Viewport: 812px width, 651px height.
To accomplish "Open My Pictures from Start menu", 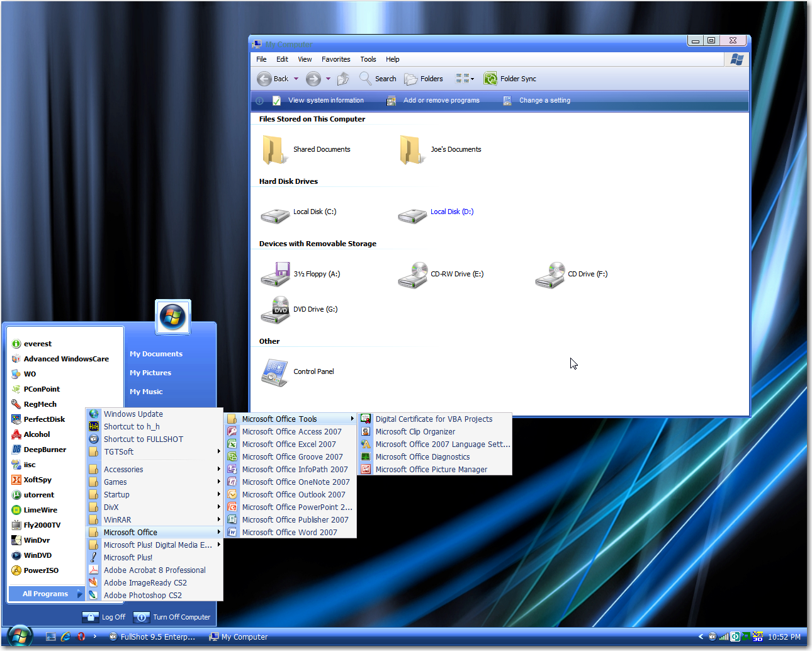I will tap(150, 373).
